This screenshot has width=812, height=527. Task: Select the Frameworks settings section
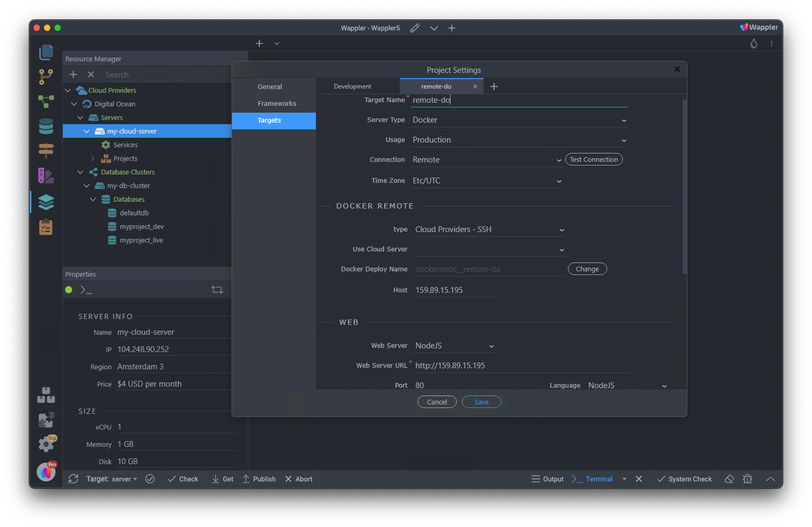tap(274, 104)
